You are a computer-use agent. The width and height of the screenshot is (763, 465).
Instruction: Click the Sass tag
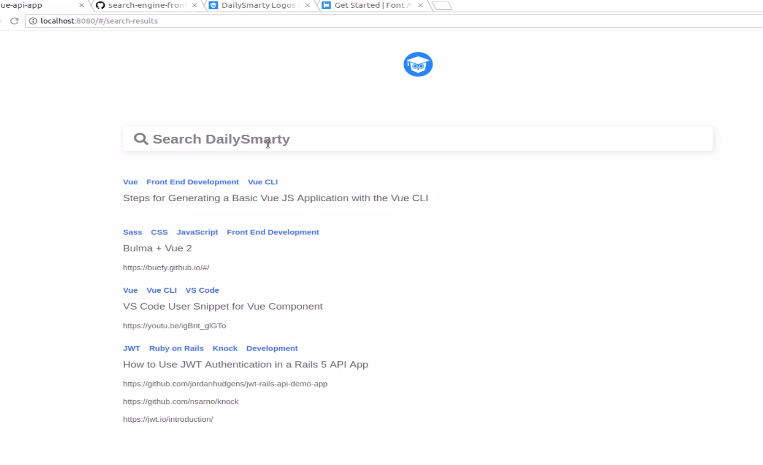pos(132,232)
